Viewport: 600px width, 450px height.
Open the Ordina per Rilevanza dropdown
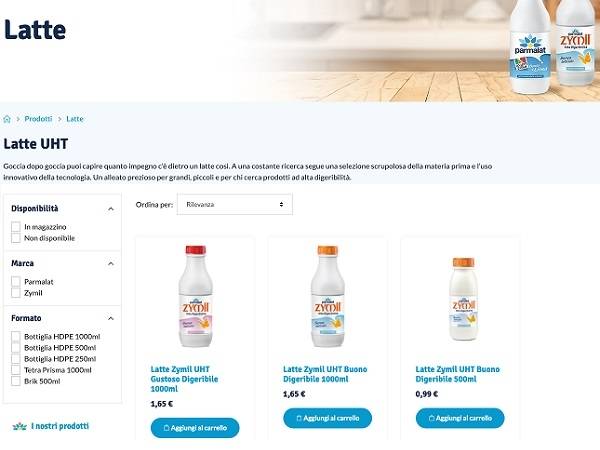(235, 204)
